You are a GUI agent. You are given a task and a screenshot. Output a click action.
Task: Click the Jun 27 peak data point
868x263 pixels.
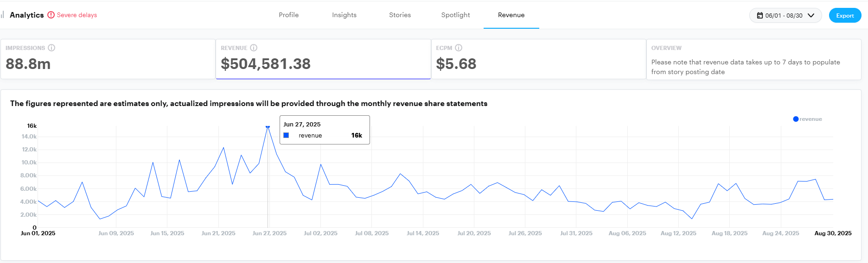[268, 126]
